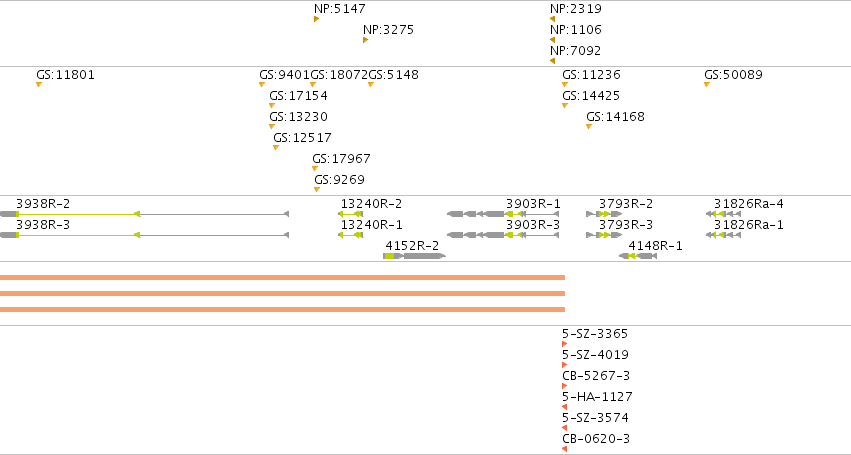Click the 3938R-3 transcript label
This screenshot has width=851, height=455.
click(x=43, y=225)
